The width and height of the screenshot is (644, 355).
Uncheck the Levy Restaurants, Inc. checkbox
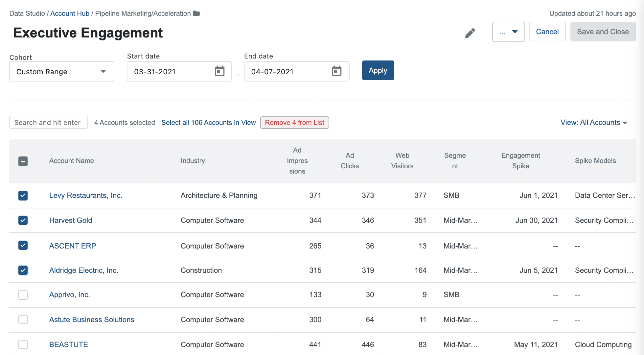[x=23, y=195]
